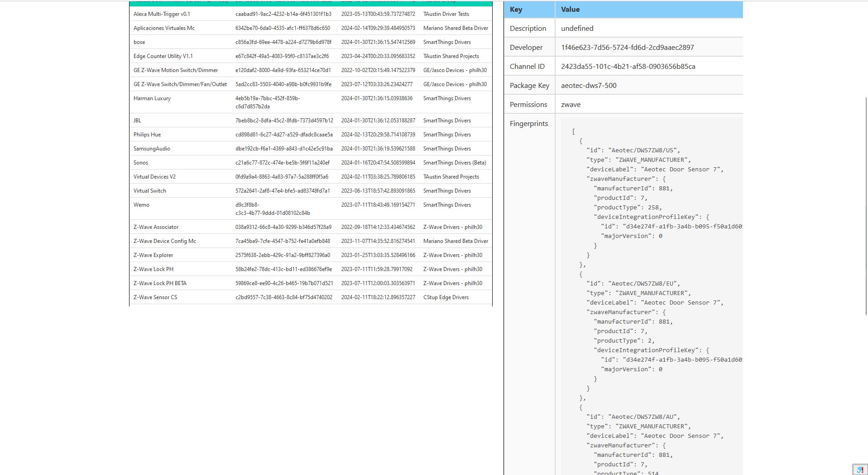Select the Virtual Switch driver row
868x475 pixels.
click(226, 190)
